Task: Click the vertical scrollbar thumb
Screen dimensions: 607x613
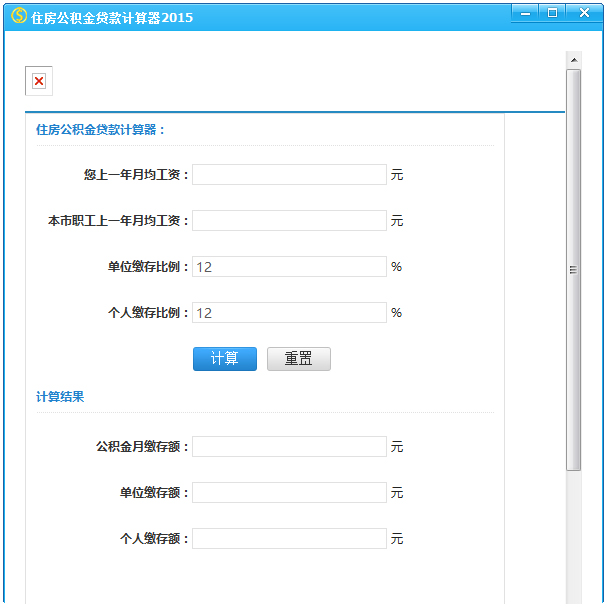Action: point(574,270)
